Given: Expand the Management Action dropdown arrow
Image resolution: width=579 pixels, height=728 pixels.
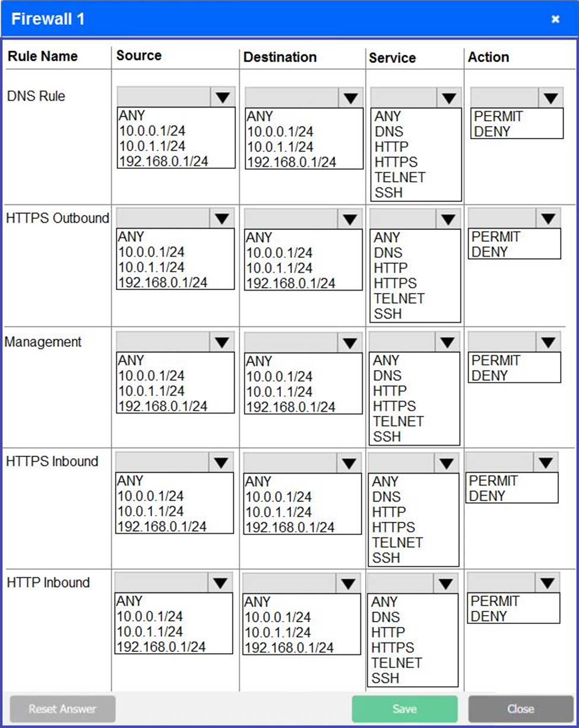Looking at the screenshot, I should point(548,342).
